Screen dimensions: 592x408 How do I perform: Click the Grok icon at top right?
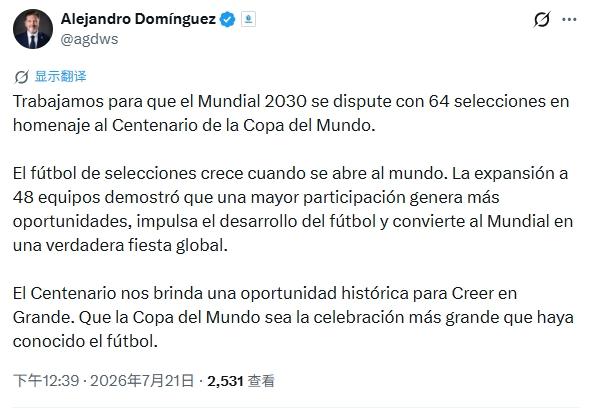pos(542,20)
